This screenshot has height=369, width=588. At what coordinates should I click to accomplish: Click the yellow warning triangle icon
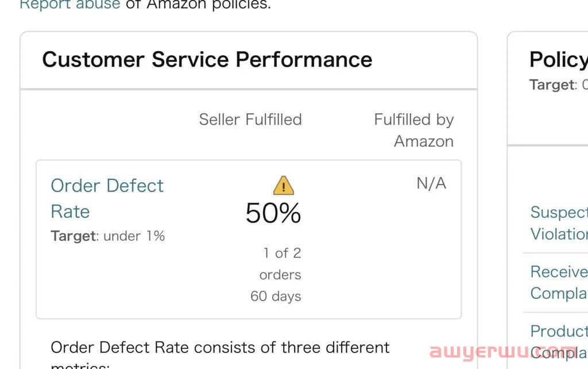point(284,186)
